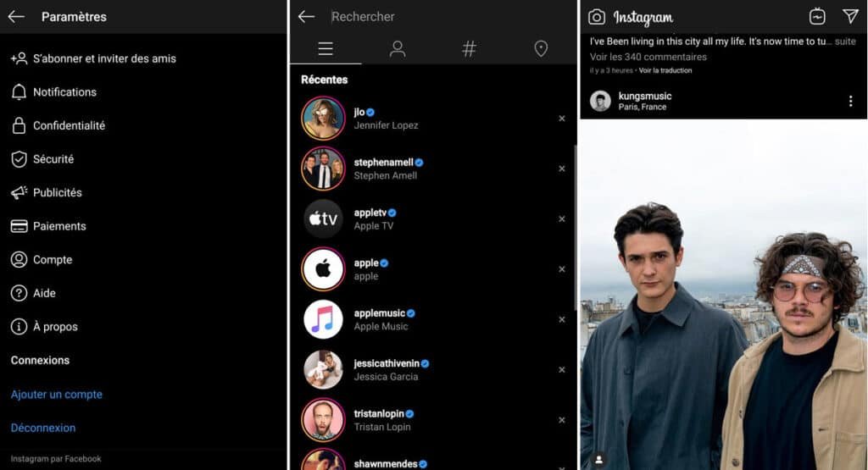Open jessicathivenin profile picture
Viewport: 868px width, 470px height.
(323, 369)
